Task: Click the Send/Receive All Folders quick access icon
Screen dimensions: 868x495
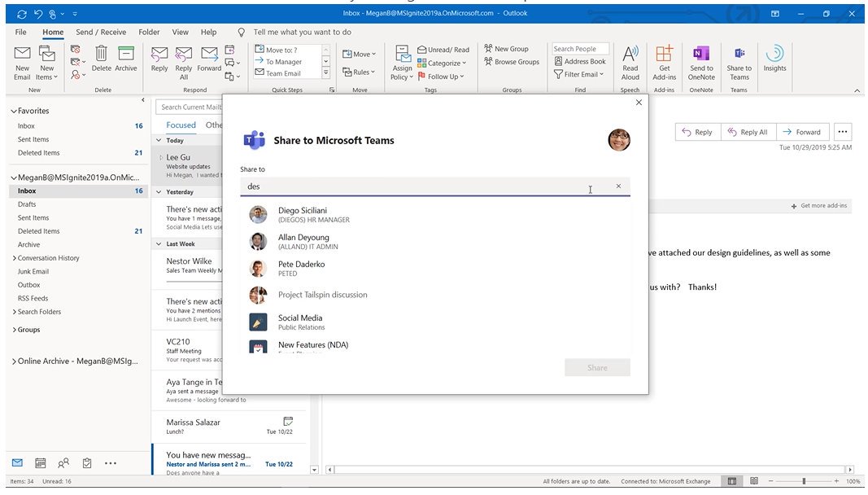Action: [22, 13]
